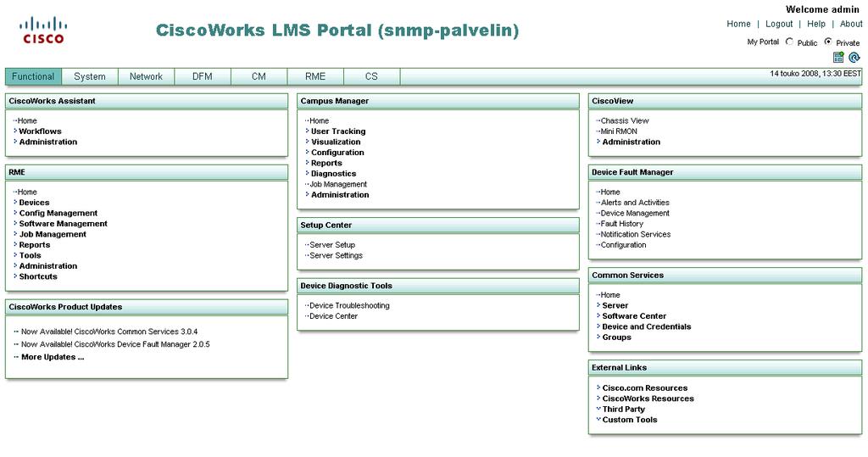This screenshot has height=457, width=868.
Task: Expand Groups in Common Services
Action: 617,337
